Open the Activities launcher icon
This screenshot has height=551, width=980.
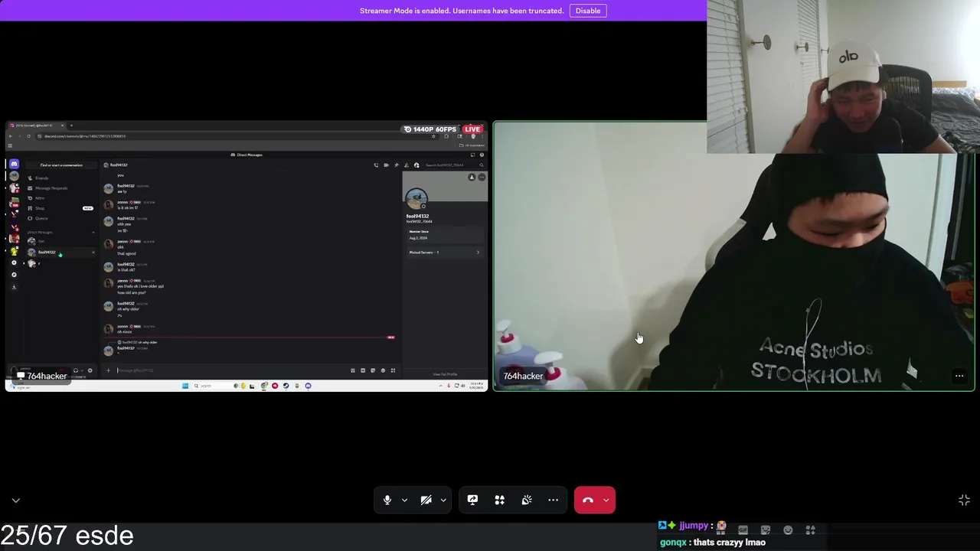pyautogui.click(x=499, y=500)
